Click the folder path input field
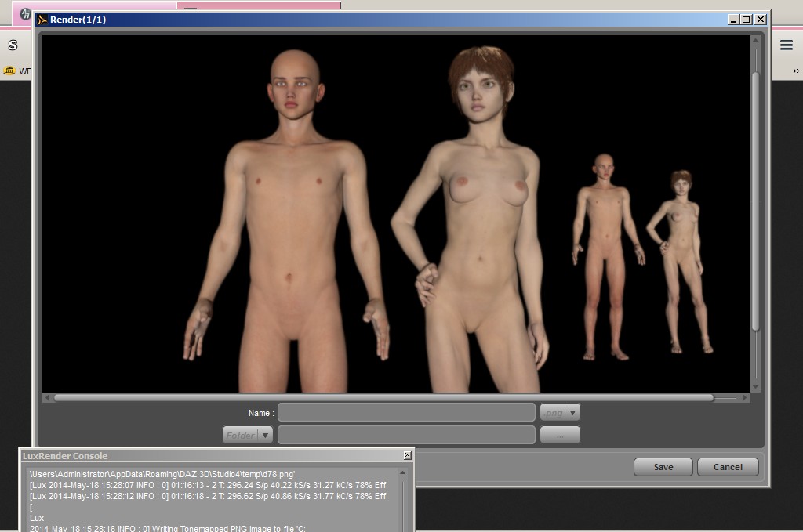 click(407, 436)
